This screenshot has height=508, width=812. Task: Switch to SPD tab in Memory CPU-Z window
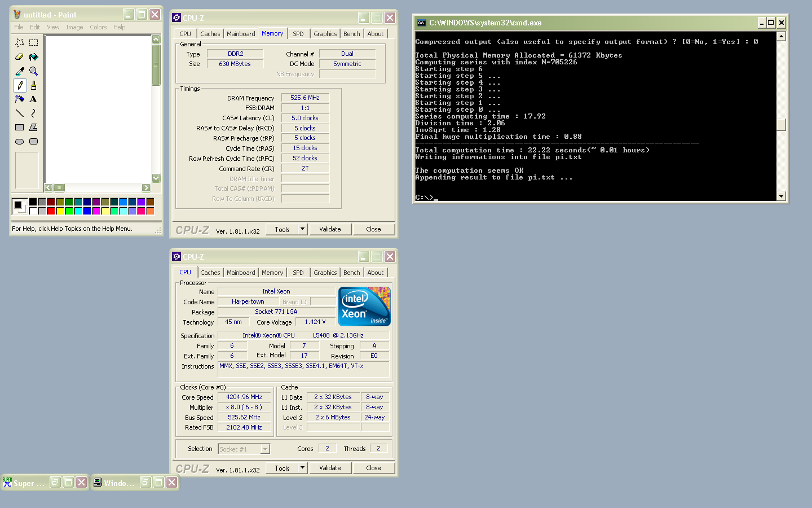(298, 34)
